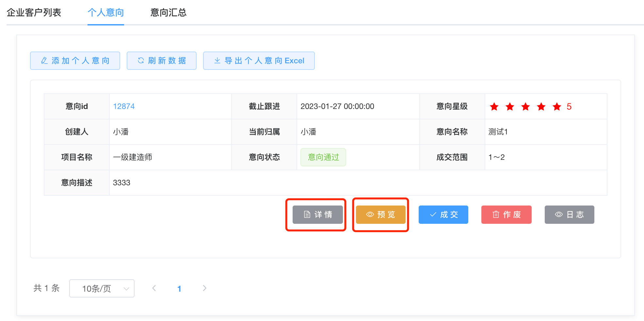Click page number 1 in pagination
The width and height of the screenshot is (644, 321).
pyautogui.click(x=179, y=288)
